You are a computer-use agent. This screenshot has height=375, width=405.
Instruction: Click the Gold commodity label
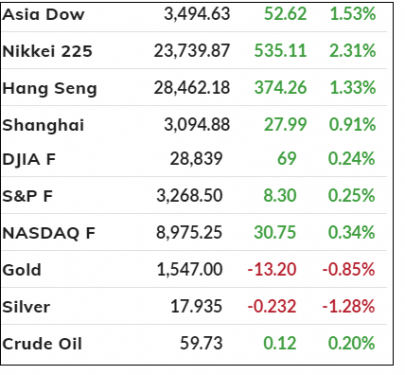pos(22,270)
